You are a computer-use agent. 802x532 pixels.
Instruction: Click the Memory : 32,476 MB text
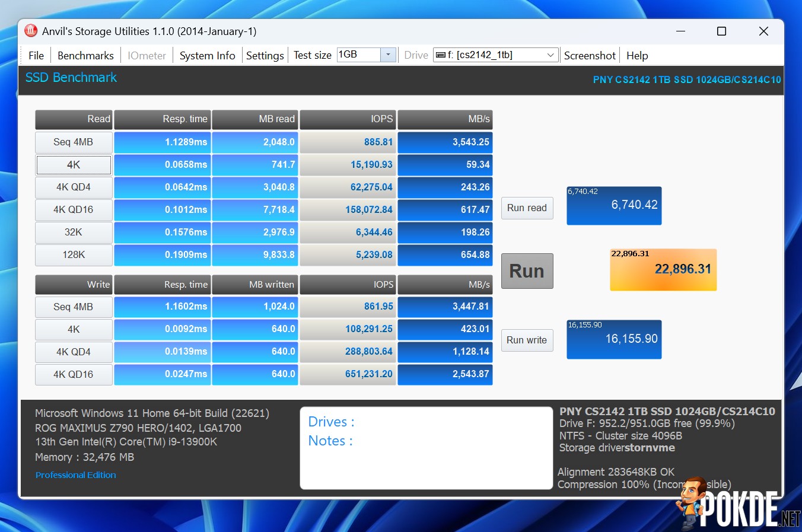(85, 457)
